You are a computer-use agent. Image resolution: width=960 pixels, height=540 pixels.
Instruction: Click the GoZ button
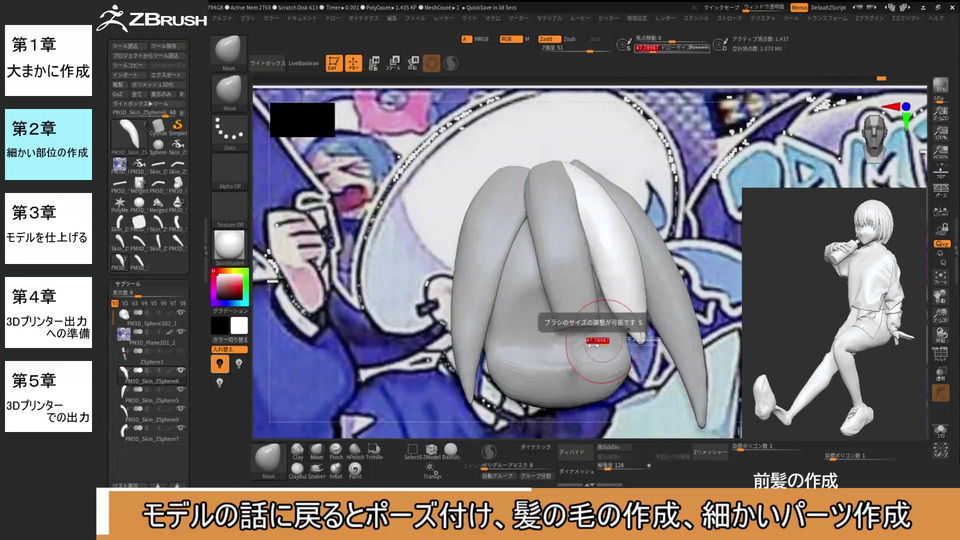(118, 94)
